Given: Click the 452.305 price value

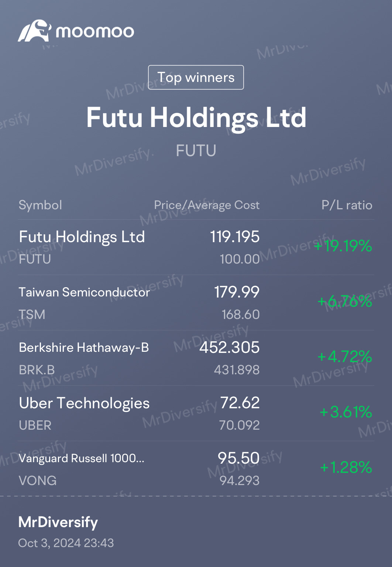Looking at the screenshot, I should 229,348.
